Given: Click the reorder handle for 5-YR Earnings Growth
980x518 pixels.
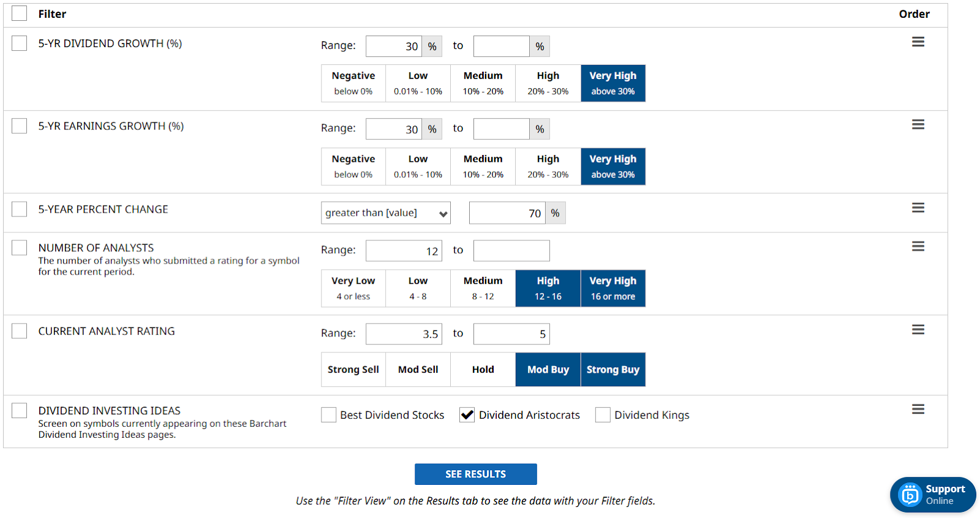Looking at the screenshot, I should 918,124.
